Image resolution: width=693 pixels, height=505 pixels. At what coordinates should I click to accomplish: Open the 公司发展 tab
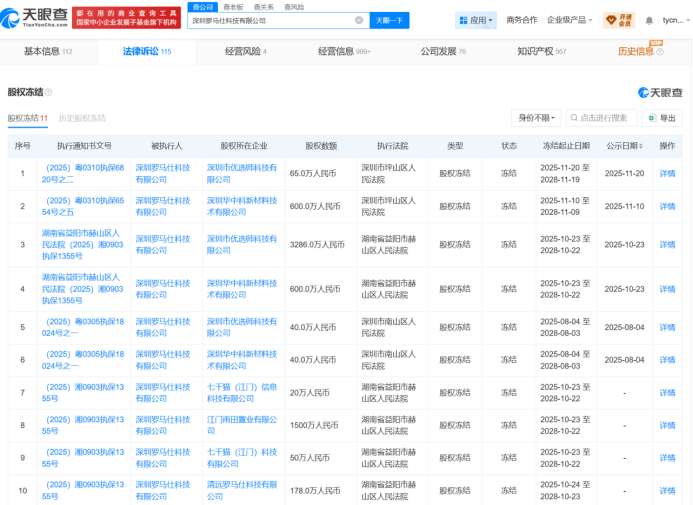click(443, 52)
